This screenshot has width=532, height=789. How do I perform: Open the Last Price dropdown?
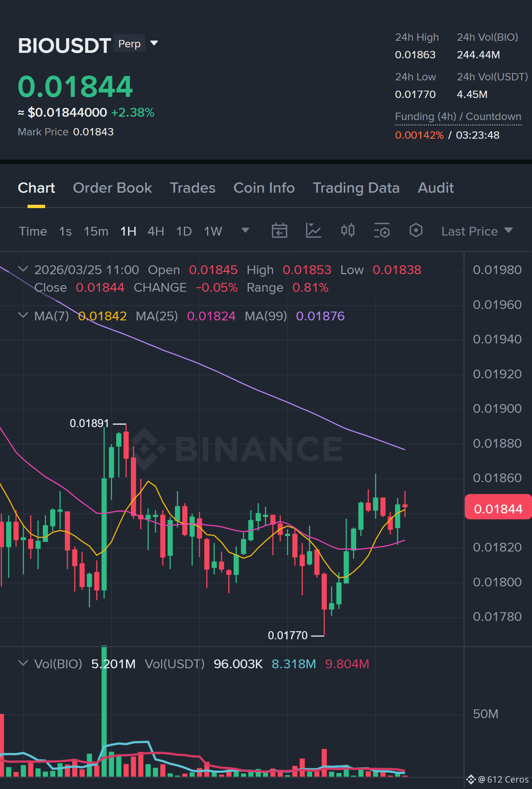tap(477, 231)
